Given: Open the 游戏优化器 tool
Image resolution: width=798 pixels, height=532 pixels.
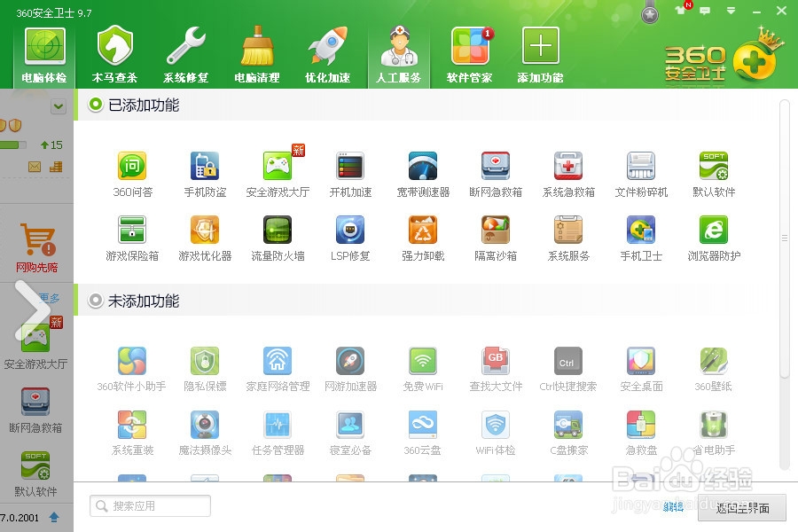Looking at the screenshot, I should coord(205,239).
